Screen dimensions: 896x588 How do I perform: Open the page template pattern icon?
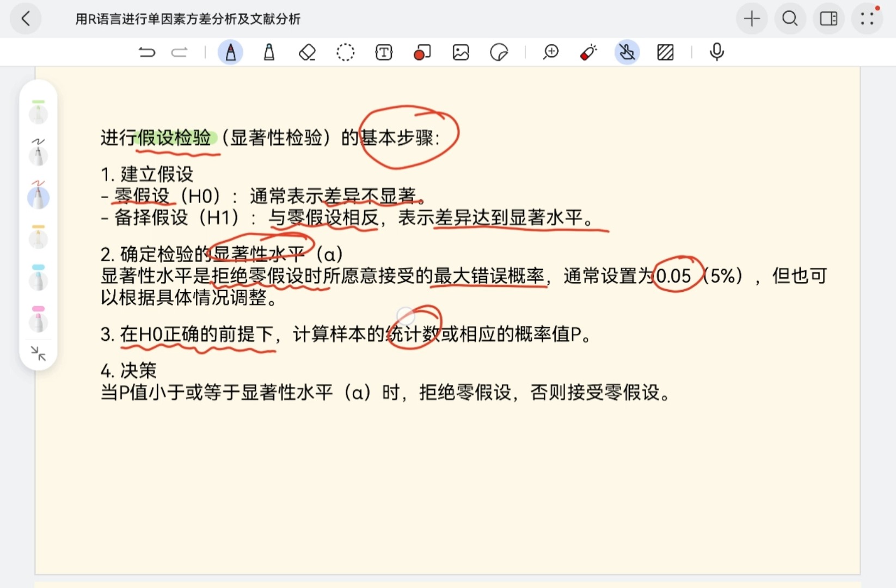click(665, 52)
